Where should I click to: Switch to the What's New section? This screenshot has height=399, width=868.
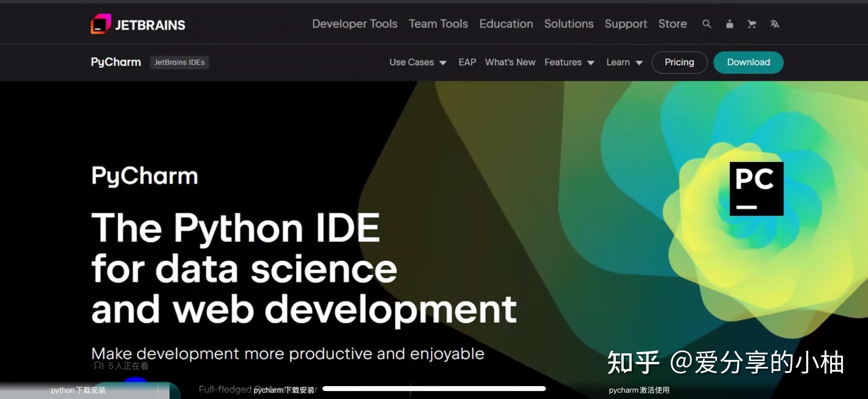click(510, 62)
